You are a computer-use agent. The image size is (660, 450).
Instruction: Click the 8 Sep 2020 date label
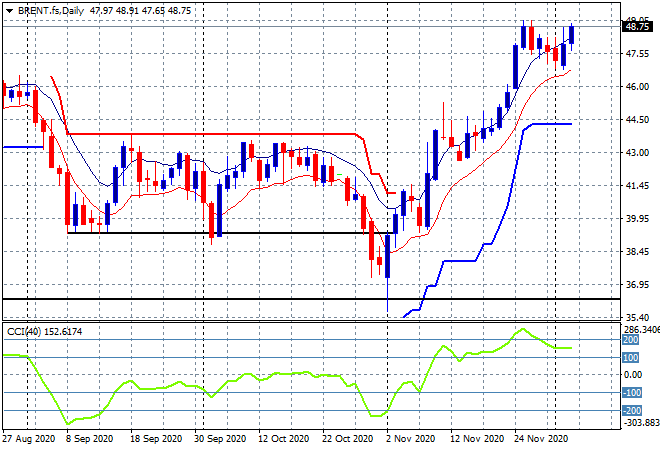pyautogui.click(x=90, y=439)
